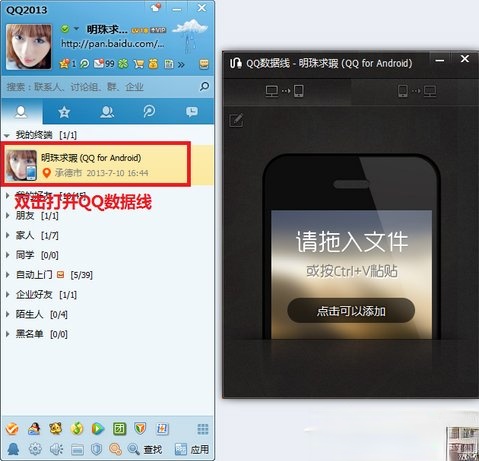Click the profile avatar in QQ header

point(29,46)
